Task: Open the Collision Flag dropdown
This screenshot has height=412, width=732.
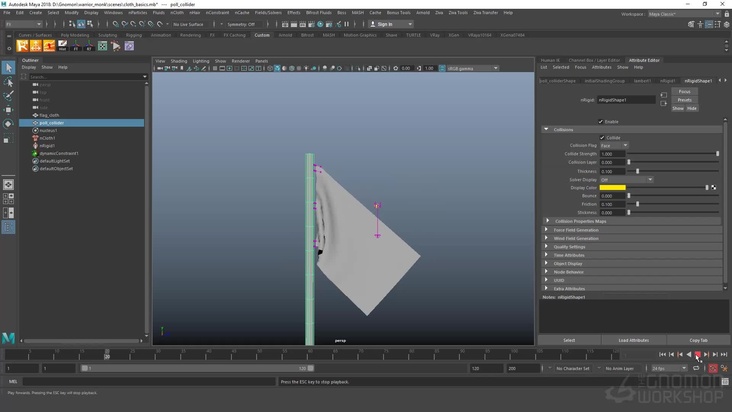Action: (613, 145)
